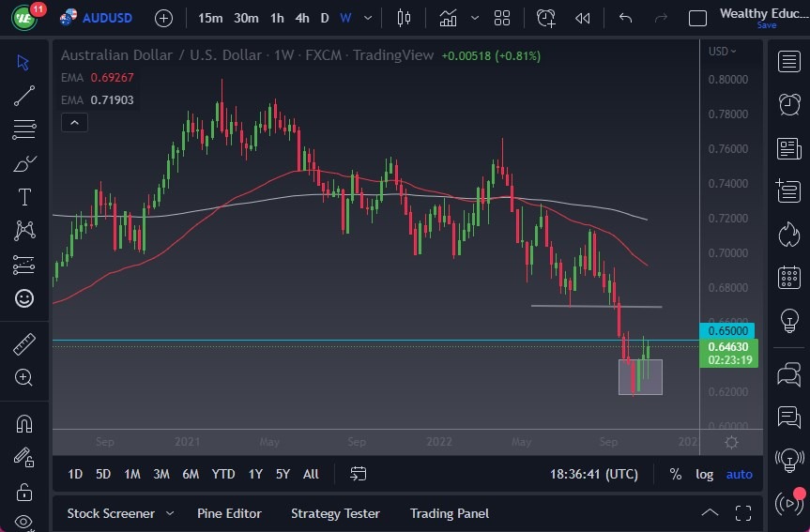Choose the 15m timeframe button

point(210,18)
